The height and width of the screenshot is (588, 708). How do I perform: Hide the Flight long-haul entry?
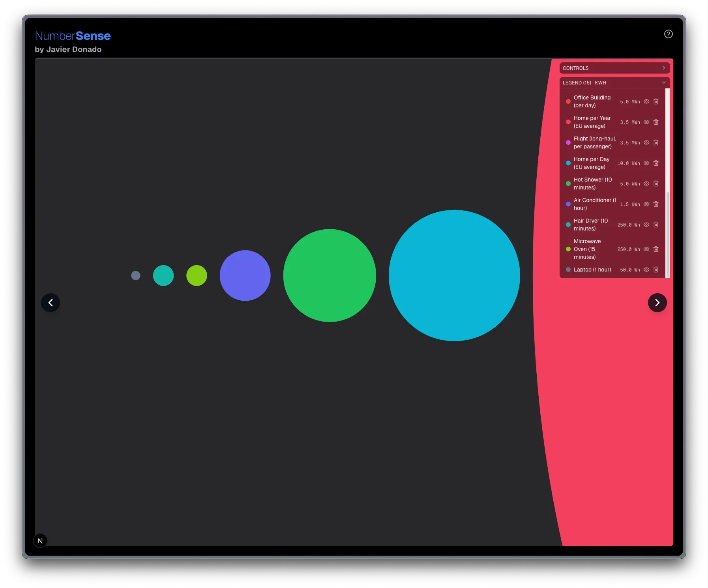coord(646,142)
